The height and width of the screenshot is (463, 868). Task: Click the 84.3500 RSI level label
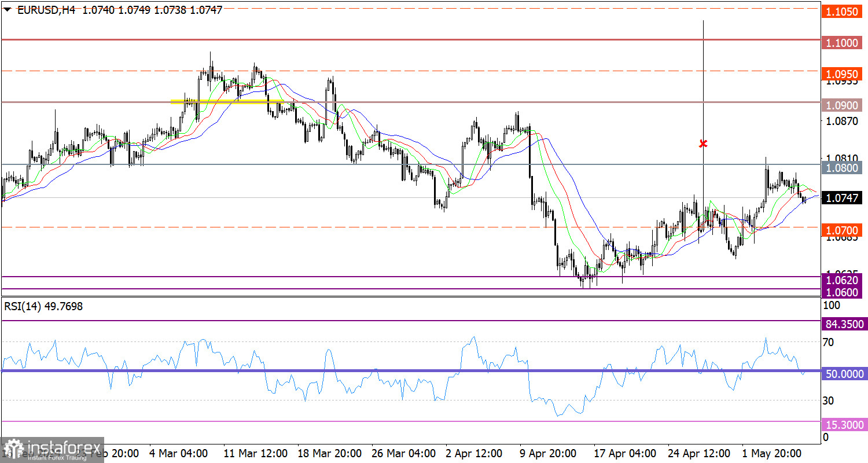844,324
